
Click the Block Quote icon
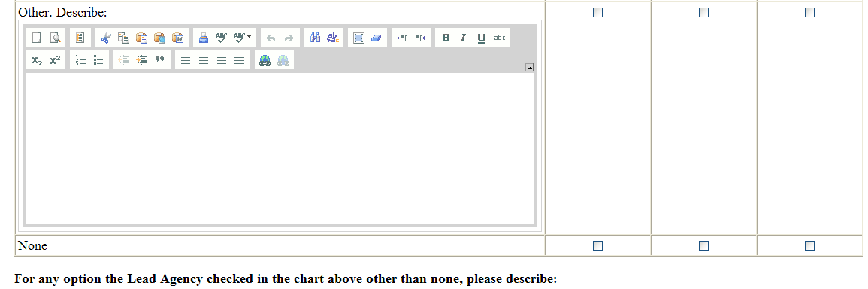[x=160, y=60]
